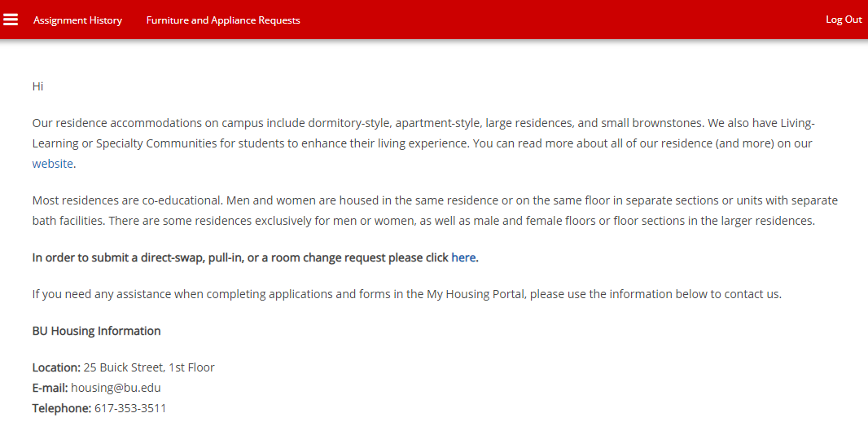Go to Assignment History
This screenshot has width=868, height=422.
point(77,20)
